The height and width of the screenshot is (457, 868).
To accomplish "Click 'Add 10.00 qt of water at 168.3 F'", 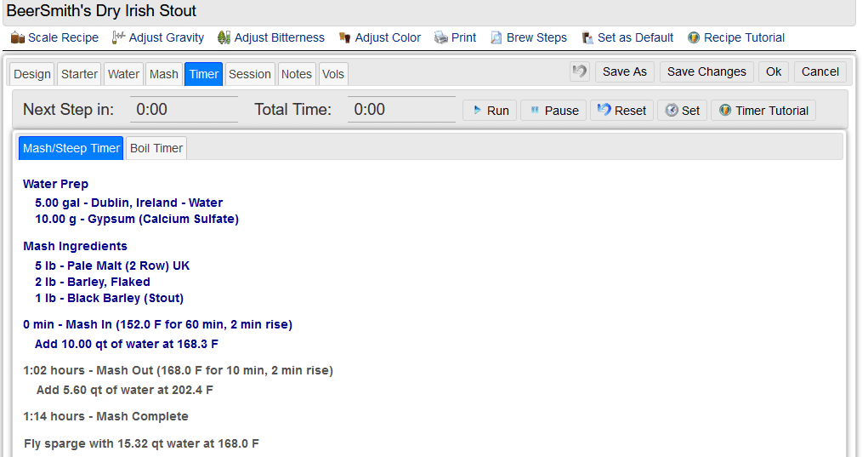I will pos(126,344).
